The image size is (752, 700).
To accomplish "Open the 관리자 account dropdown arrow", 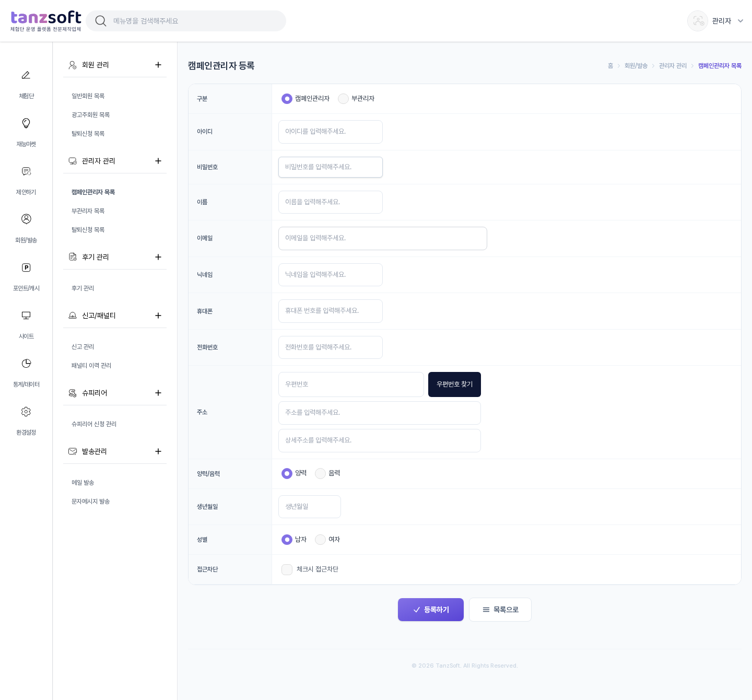I will 740,21.
